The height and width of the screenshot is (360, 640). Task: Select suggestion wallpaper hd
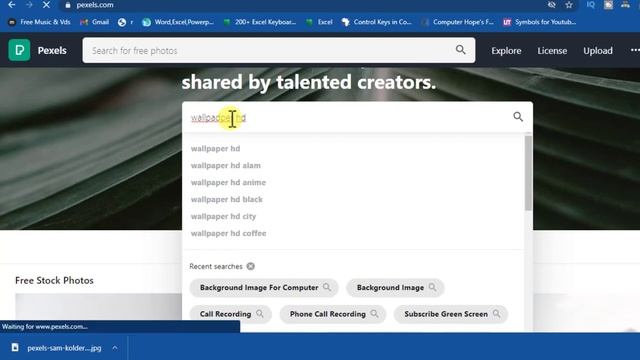[x=215, y=149]
